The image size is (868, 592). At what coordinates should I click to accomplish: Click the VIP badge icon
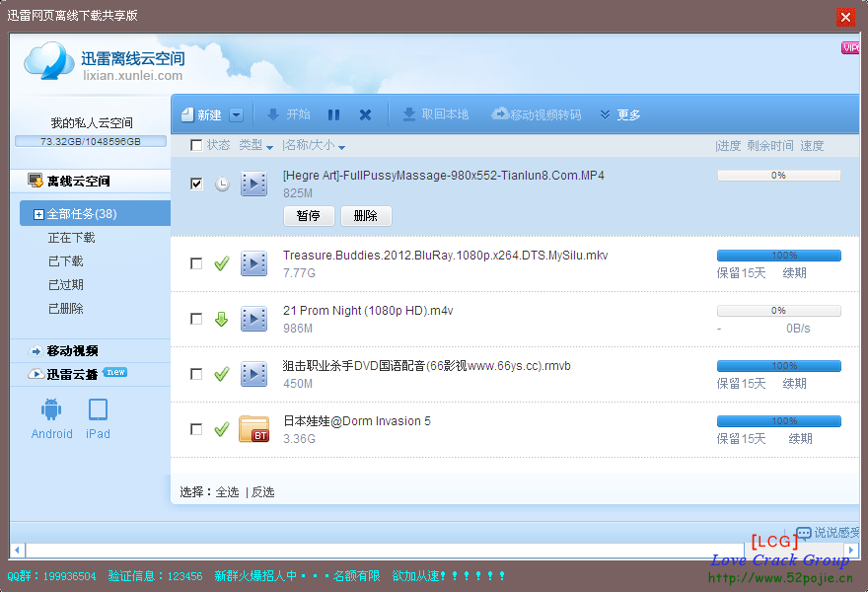849,48
